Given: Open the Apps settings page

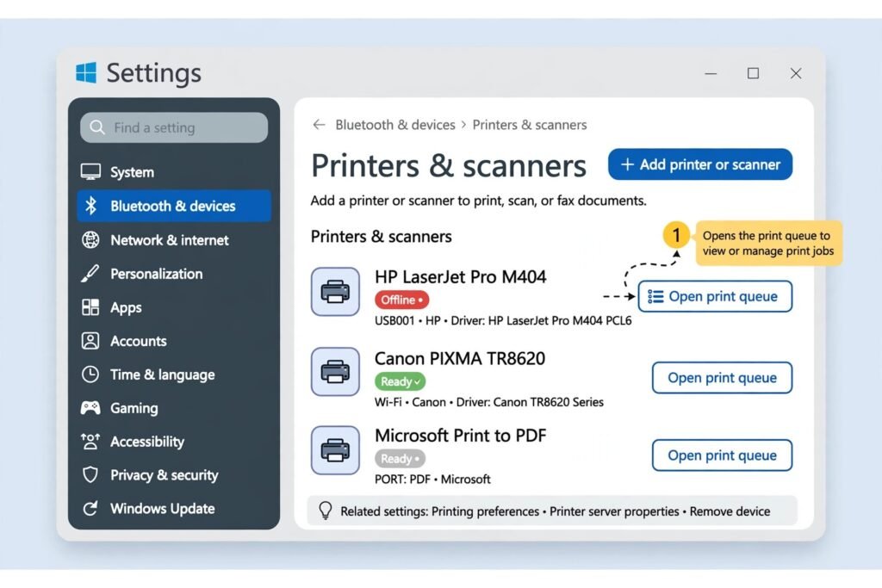Looking at the screenshot, I should [x=174, y=307].
